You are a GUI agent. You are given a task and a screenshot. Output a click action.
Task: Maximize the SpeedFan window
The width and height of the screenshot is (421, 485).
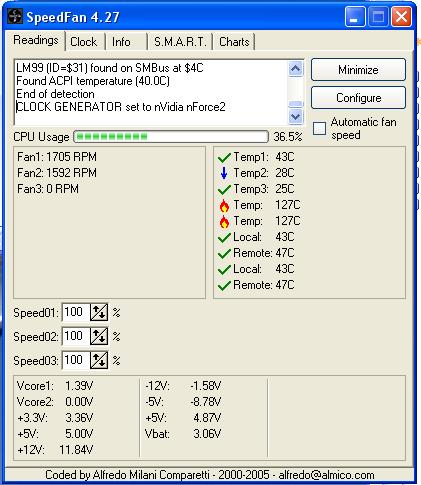[378, 17]
